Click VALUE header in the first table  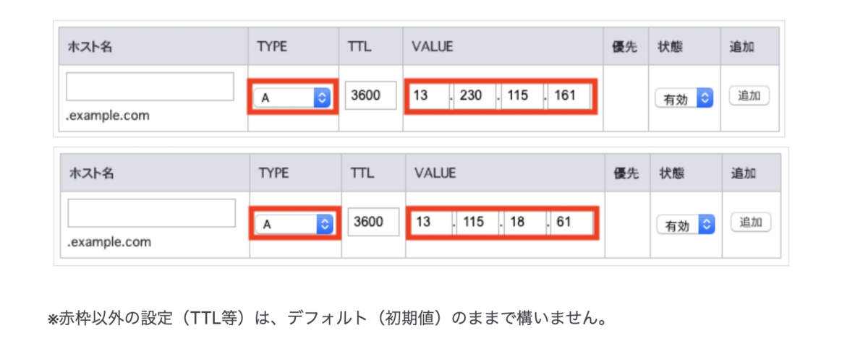[432, 47]
